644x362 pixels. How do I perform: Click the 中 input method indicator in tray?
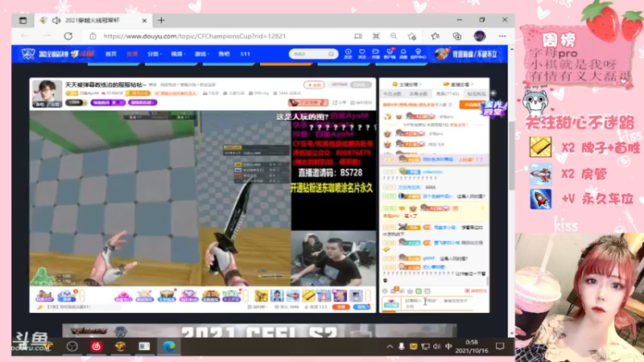coord(448,347)
